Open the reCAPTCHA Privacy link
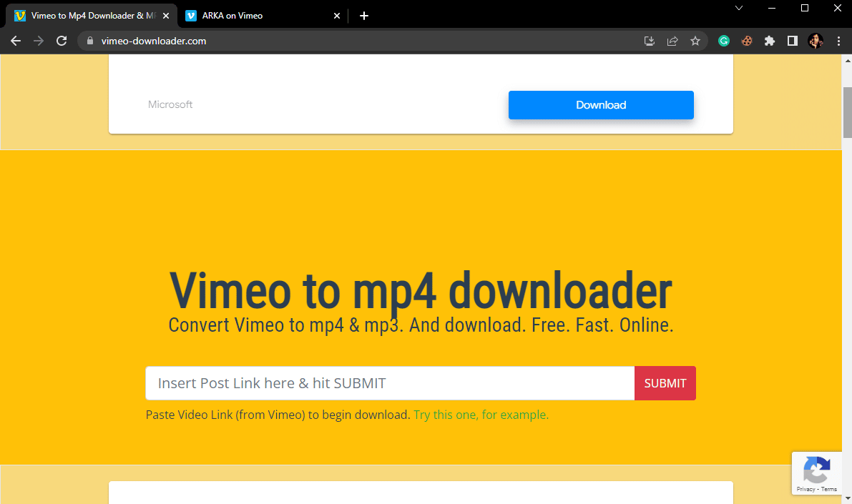Screen dimensions: 852x504 (806, 489)
